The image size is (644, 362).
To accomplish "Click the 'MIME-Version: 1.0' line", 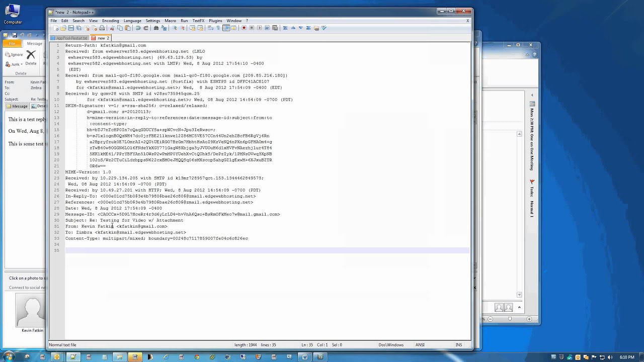I will tap(88, 172).
